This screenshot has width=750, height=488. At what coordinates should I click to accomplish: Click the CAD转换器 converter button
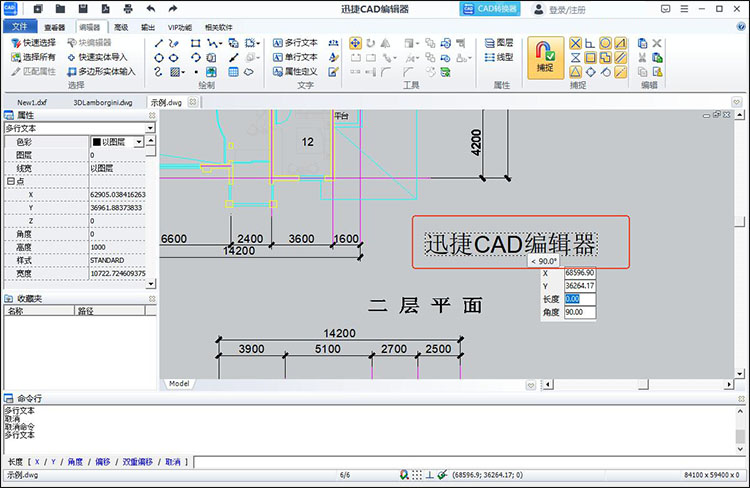point(490,9)
